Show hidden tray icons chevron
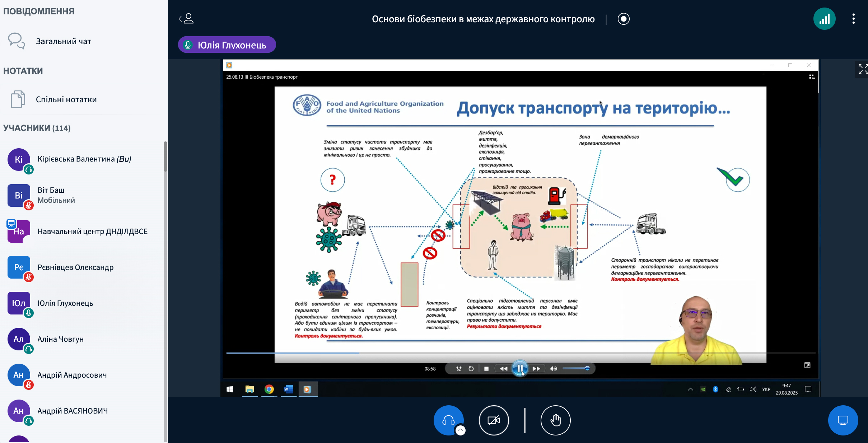868x443 pixels. (690, 389)
